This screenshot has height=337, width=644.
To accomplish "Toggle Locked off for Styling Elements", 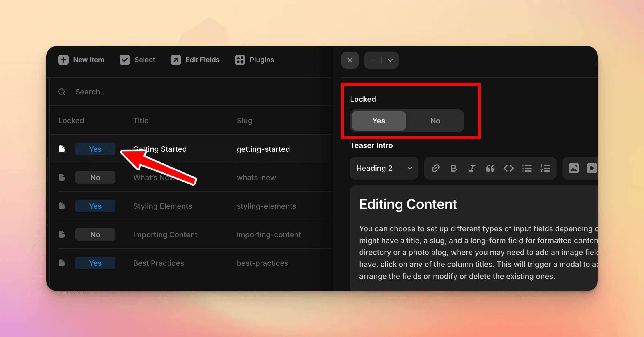I will [x=95, y=206].
